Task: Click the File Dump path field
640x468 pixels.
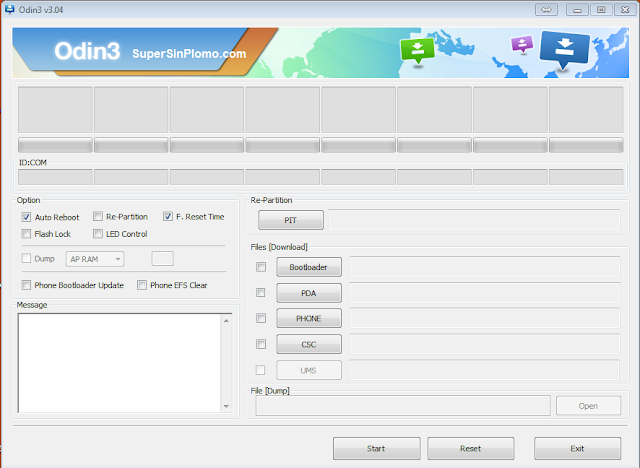Action: (403, 406)
